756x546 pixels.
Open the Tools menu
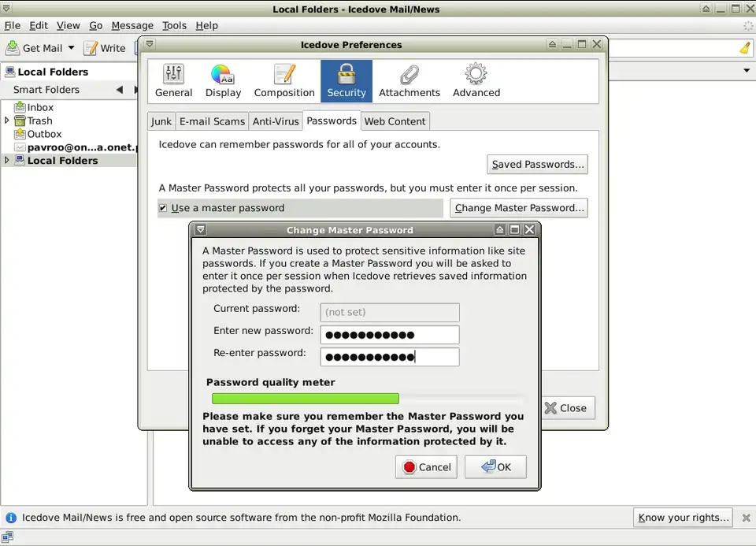click(x=174, y=25)
